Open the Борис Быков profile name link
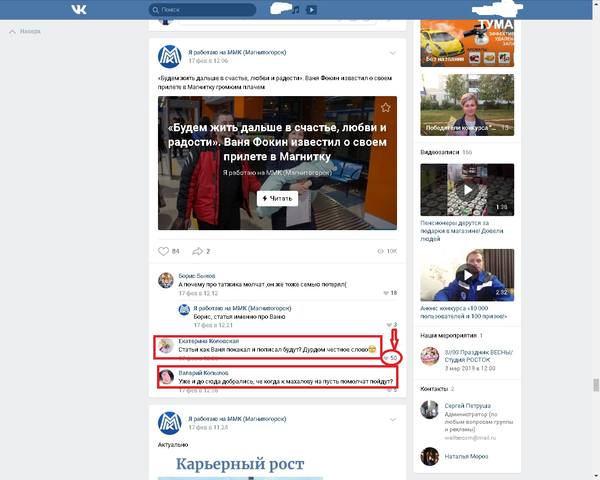The height and width of the screenshot is (480, 600). [x=197, y=276]
